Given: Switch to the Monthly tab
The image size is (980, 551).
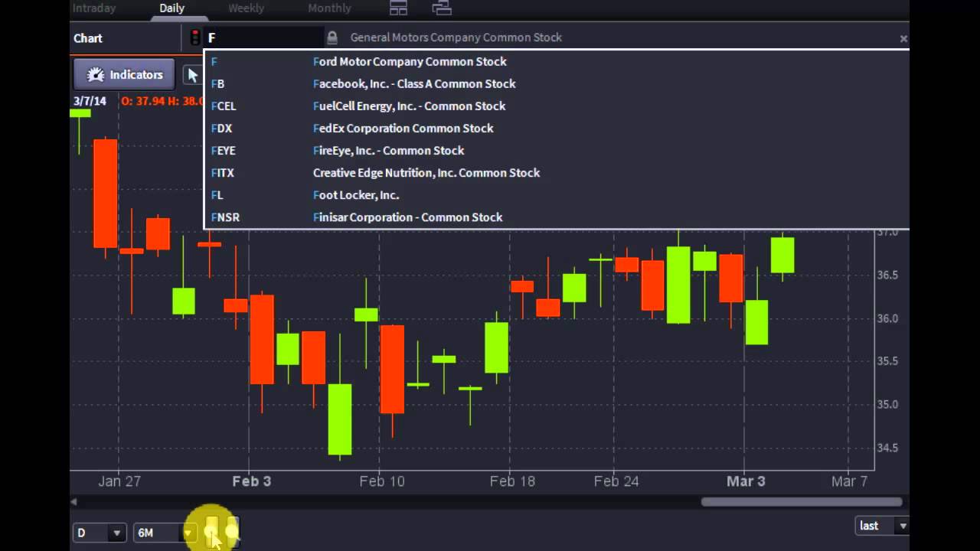Looking at the screenshot, I should tap(329, 8).
